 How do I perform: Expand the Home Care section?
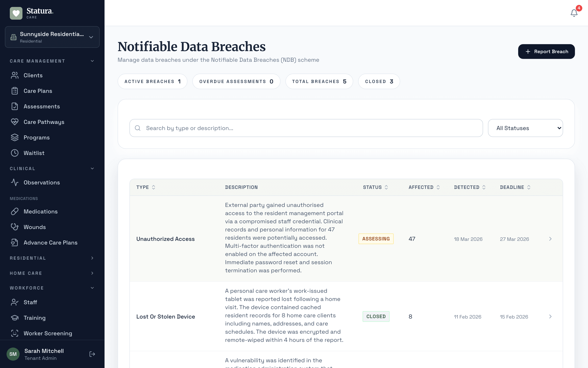point(52,273)
